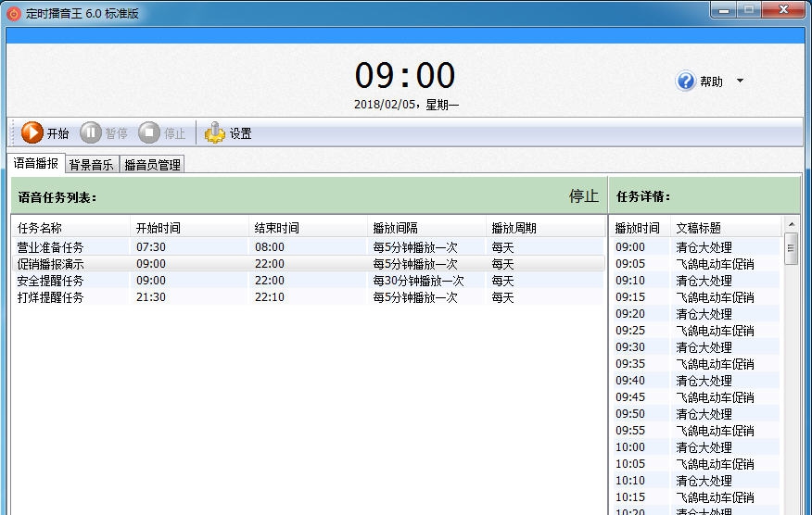Click the Stop (停止) toolbar button
The image size is (812, 515).
161,133
